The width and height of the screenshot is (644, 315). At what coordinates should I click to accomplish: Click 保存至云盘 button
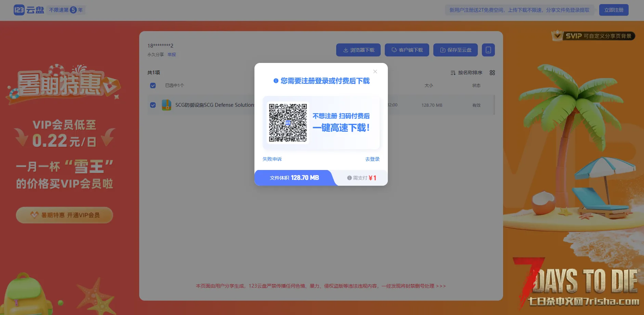coord(456,50)
